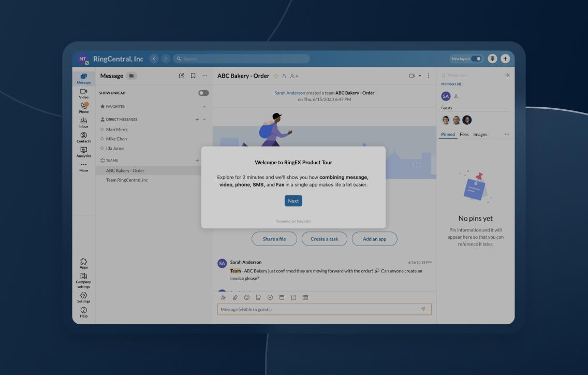Toggle the New layout switch
The height and width of the screenshot is (375, 588).
click(475, 59)
